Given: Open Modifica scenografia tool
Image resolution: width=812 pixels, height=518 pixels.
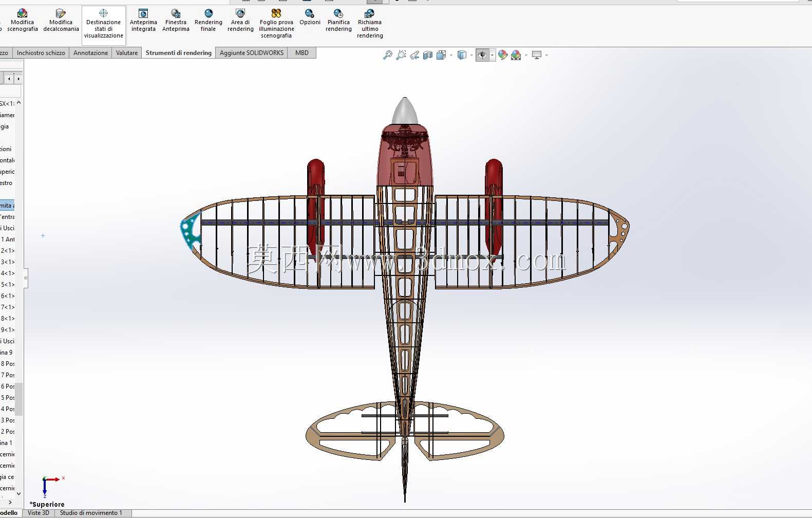Looking at the screenshot, I should coord(22,21).
